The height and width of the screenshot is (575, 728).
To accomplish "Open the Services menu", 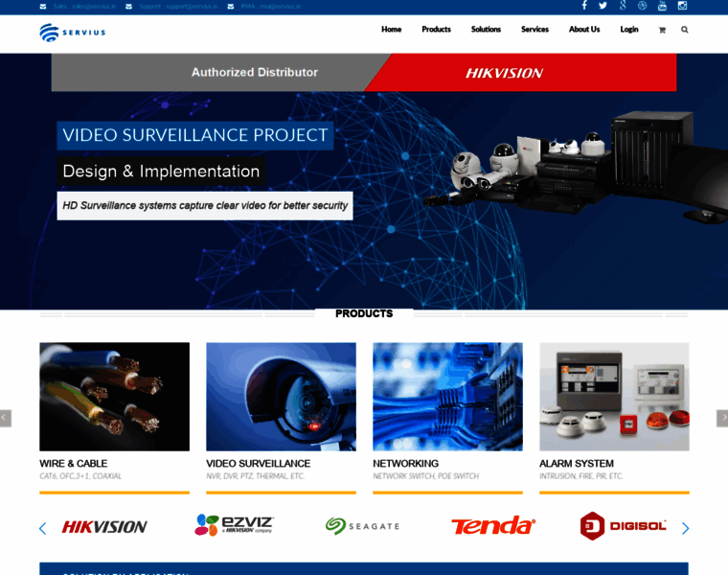I will click(535, 30).
